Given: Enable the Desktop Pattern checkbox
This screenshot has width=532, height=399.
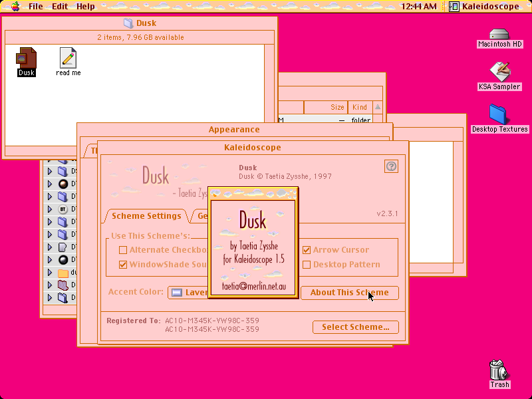Looking at the screenshot, I should [x=307, y=265].
